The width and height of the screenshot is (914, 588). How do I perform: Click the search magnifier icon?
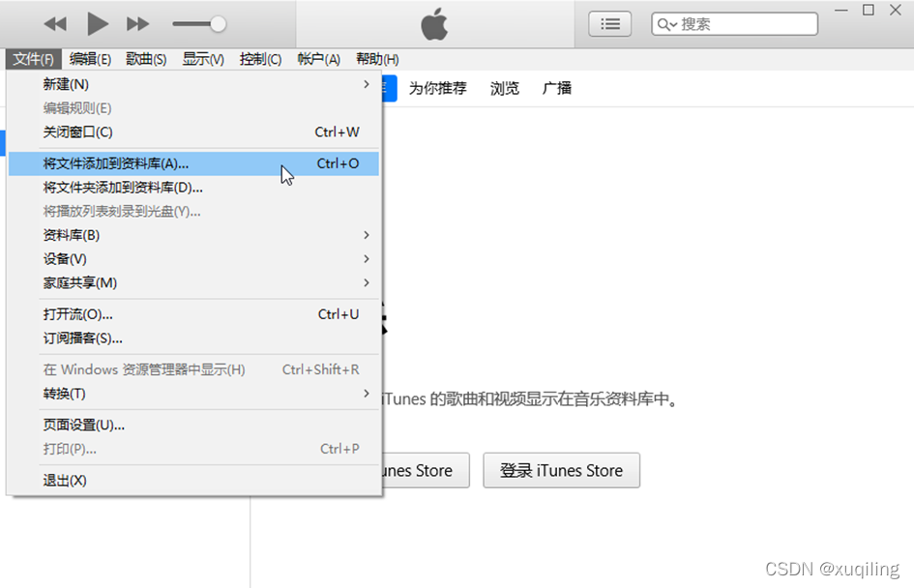point(664,24)
